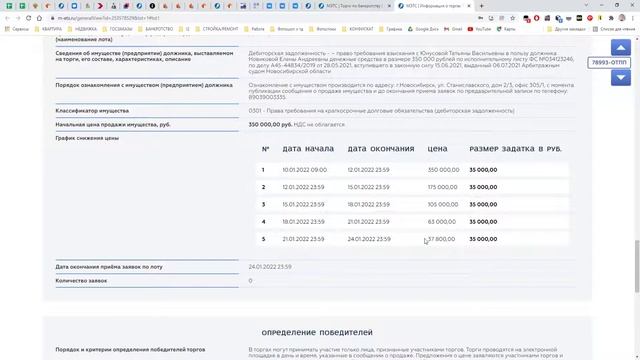640x360 pixels.
Task: Open the Другие закладки folder
Action: [x=567, y=29]
